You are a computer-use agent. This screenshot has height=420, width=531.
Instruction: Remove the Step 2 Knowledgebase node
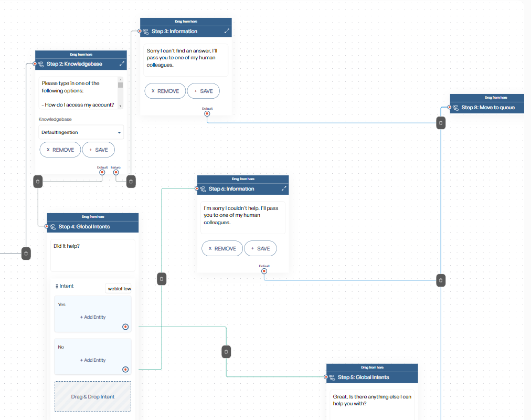(x=60, y=150)
